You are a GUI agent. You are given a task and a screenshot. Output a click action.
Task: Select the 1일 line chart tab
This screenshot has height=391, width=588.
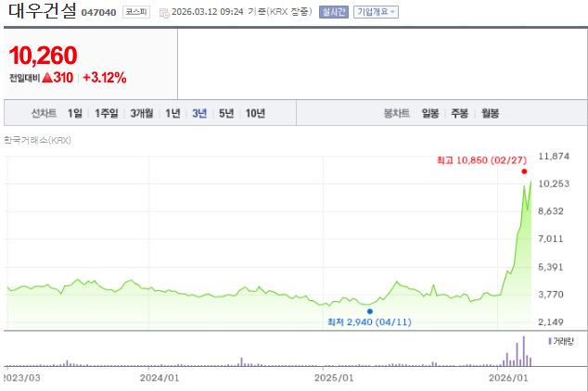pos(74,113)
